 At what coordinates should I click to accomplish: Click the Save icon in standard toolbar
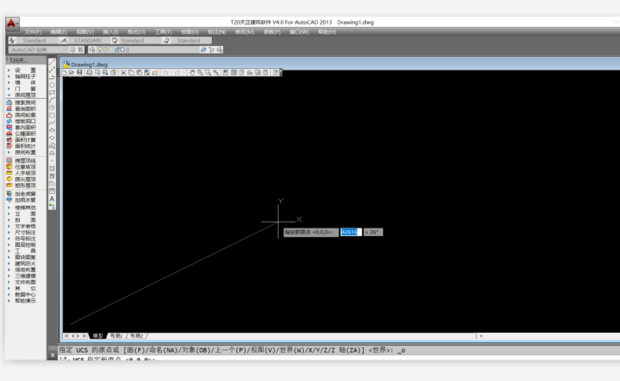[79, 72]
